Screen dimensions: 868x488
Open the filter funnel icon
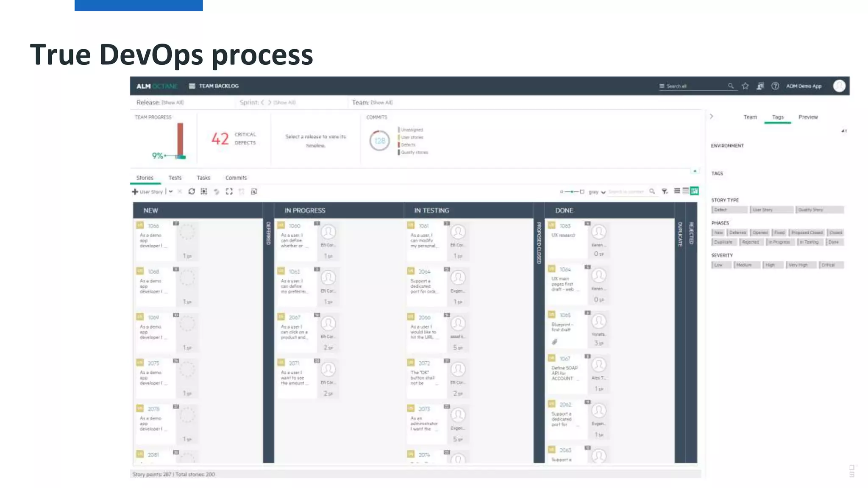(x=665, y=191)
